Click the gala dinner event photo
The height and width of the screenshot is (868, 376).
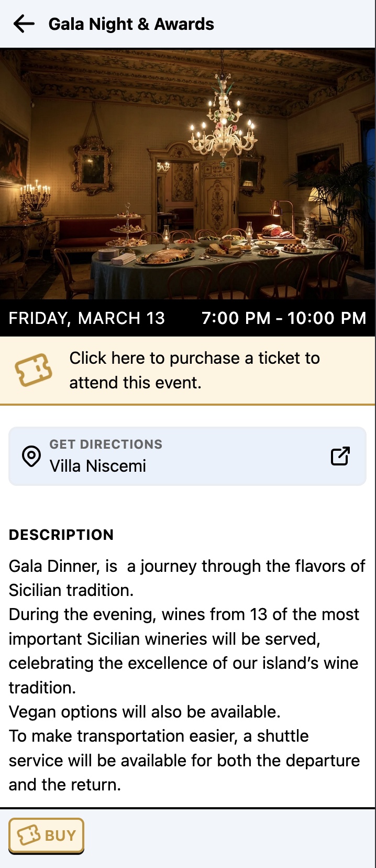(x=188, y=173)
